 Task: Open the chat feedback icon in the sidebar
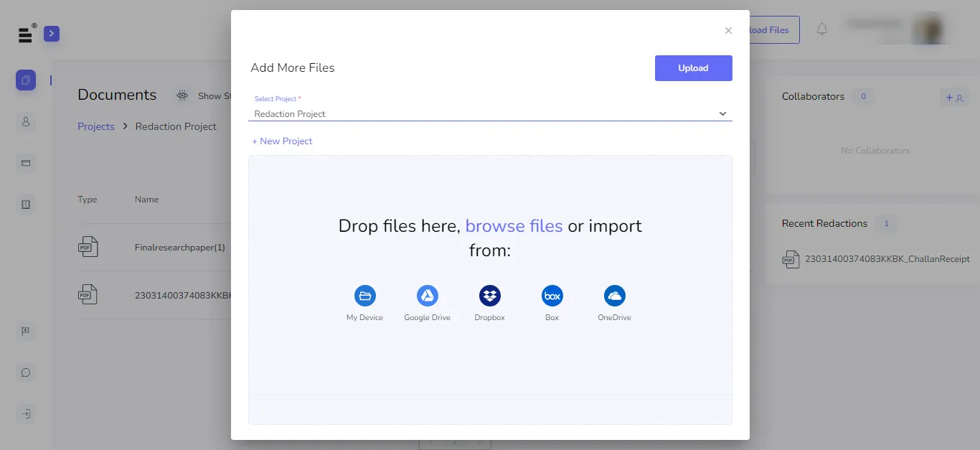coord(26,372)
